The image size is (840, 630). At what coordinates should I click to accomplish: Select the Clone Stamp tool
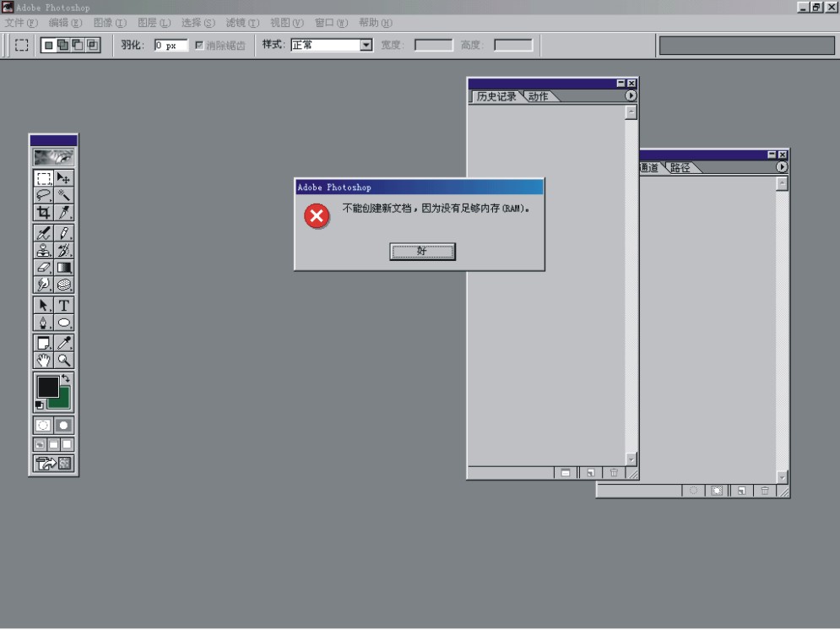(x=43, y=250)
